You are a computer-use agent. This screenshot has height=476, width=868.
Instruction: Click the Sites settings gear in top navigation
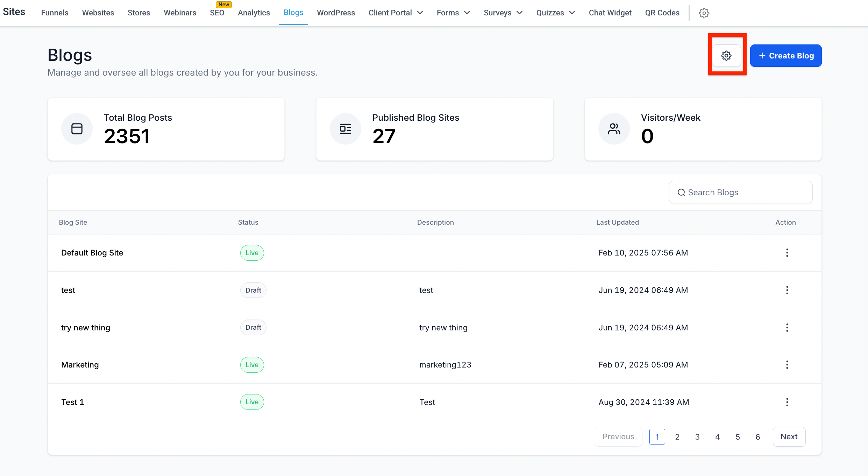click(704, 13)
